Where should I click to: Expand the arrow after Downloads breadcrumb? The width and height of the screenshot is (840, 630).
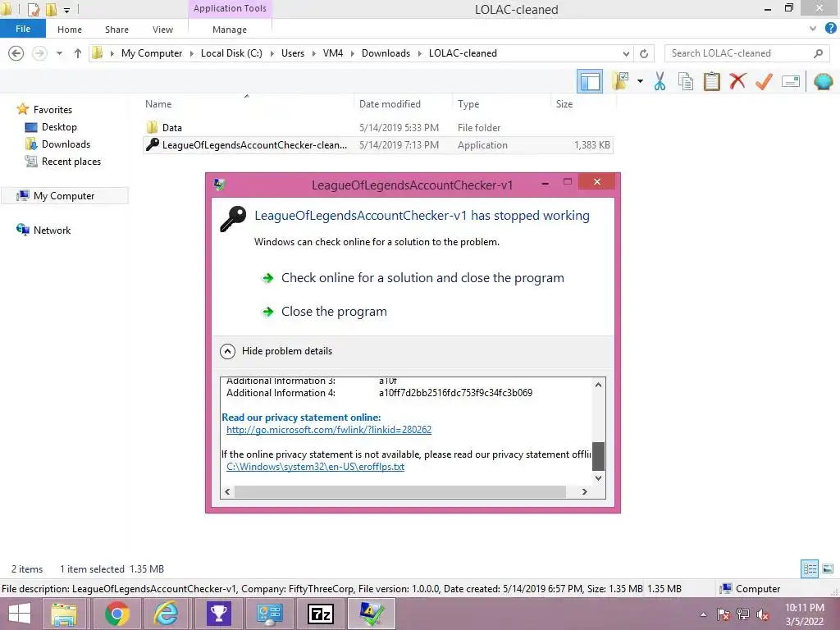click(x=419, y=53)
